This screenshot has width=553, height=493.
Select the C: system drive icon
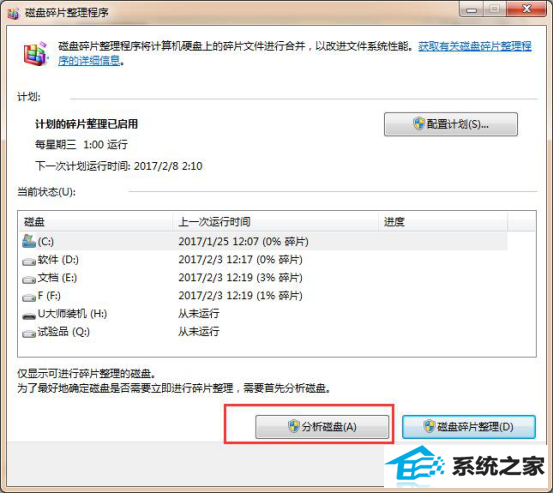(x=29, y=242)
